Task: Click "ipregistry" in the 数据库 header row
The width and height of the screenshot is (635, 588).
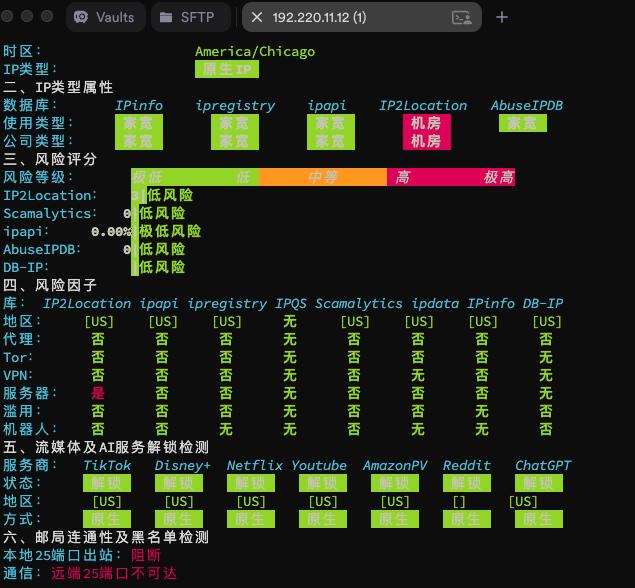Action: point(235,105)
